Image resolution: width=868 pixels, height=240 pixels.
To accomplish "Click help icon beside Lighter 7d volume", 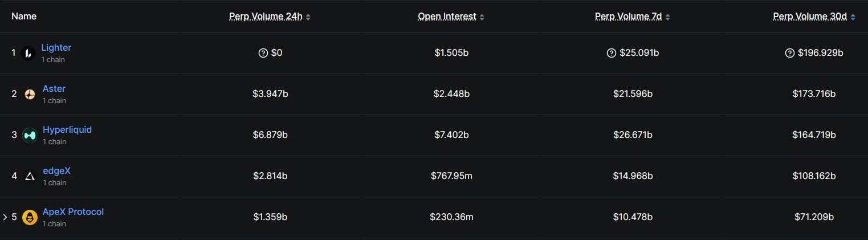I will (611, 53).
